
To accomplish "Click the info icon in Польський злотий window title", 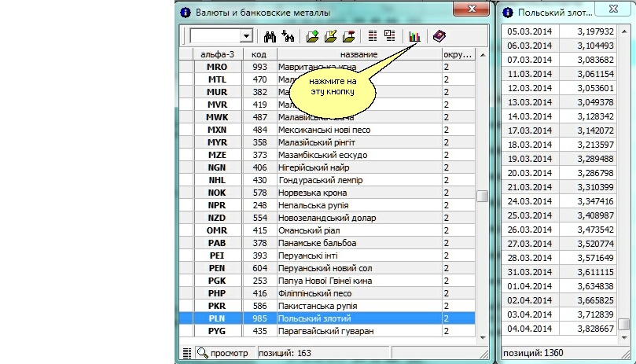I will click(508, 13).
